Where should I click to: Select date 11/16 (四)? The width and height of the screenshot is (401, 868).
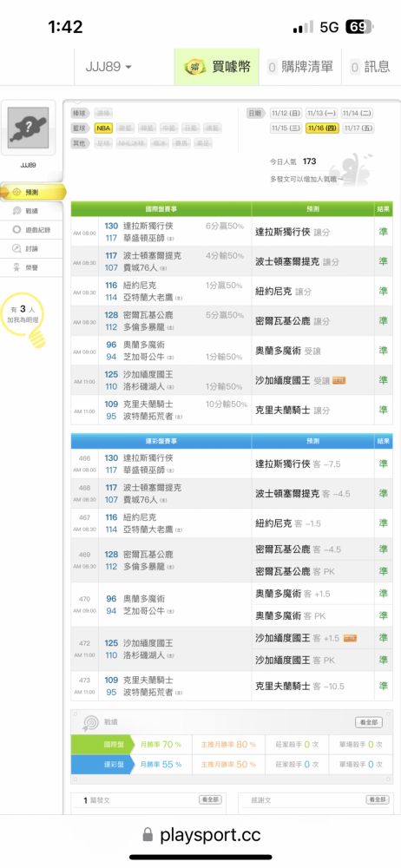pyautogui.click(x=322, y=128)
